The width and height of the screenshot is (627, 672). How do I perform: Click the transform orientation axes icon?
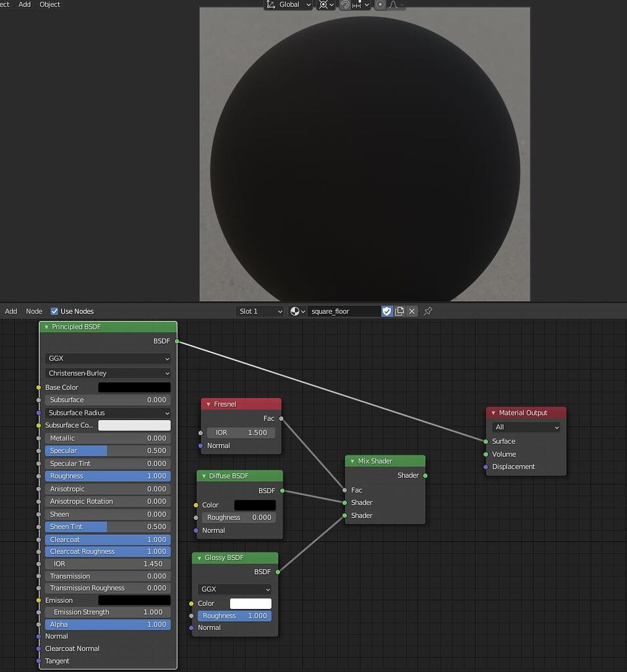click(271, 5)
